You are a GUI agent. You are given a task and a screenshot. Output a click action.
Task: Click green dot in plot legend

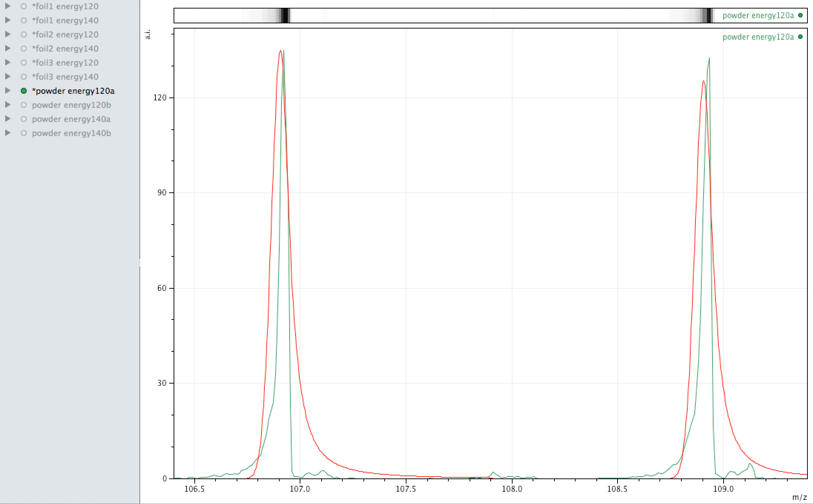[x=800, y=37]
